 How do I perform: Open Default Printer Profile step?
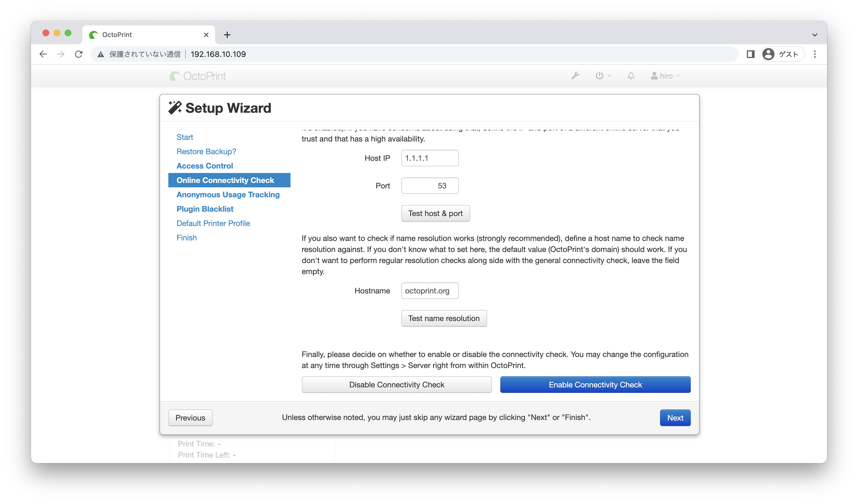[x=213, y=223]
